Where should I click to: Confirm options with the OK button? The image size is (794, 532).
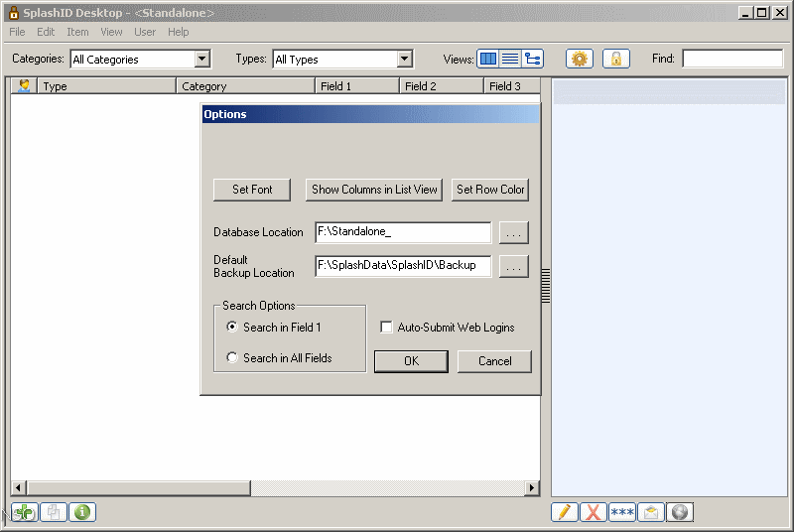pos(411,361)
